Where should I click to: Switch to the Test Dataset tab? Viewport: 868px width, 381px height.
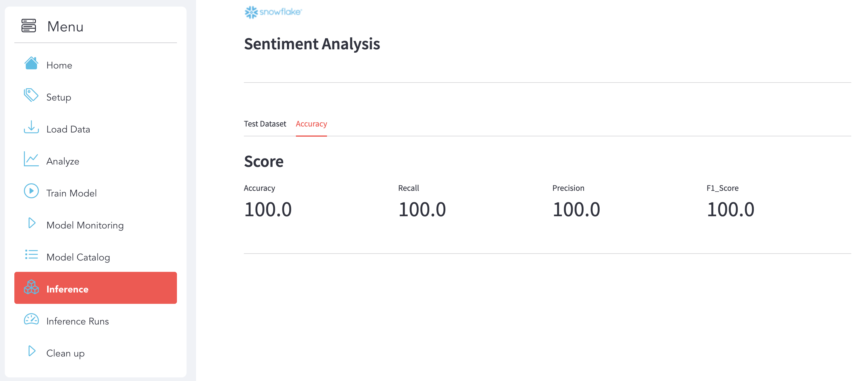point(265,124)
